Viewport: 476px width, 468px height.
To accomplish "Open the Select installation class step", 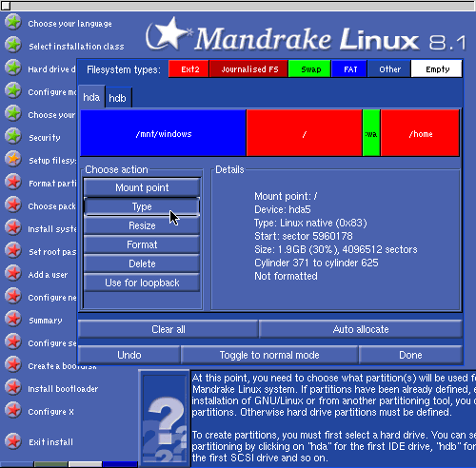I will [x=76, y=47].
